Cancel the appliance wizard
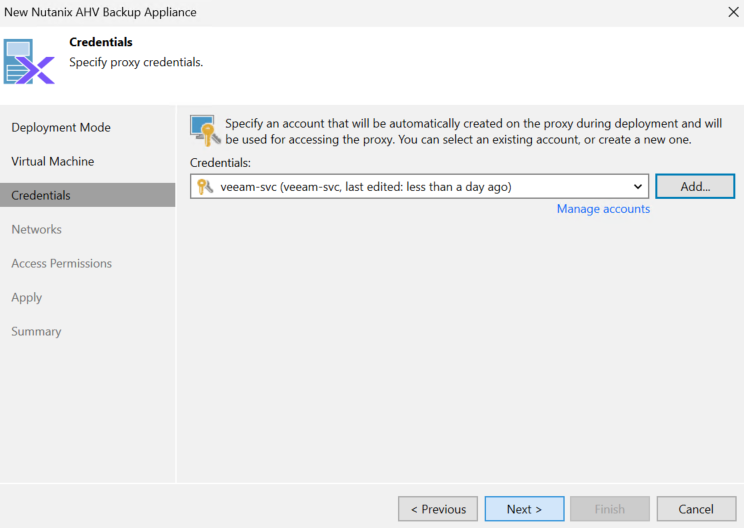 tap(696, 509)
